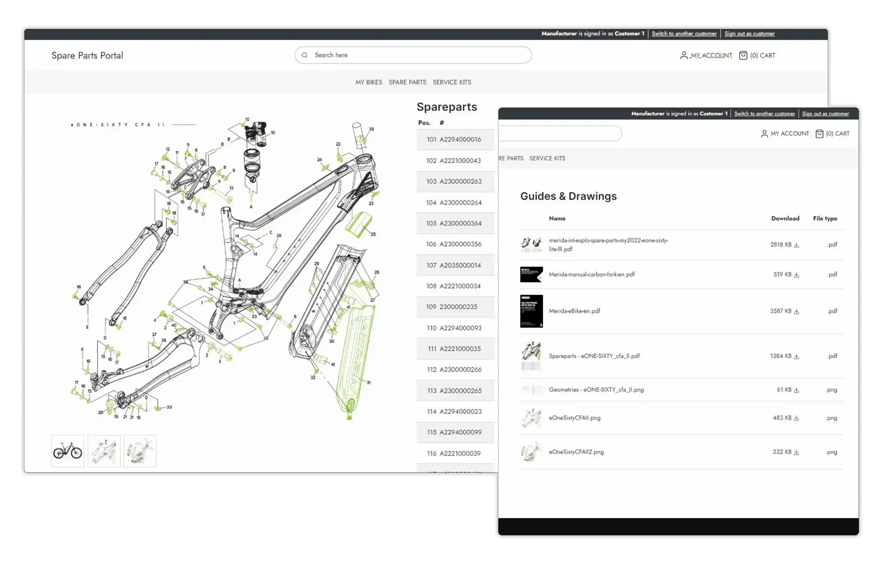
Task: Open thumbnail of Merida-eBike-en.pdf
Action: click(531, 311)
